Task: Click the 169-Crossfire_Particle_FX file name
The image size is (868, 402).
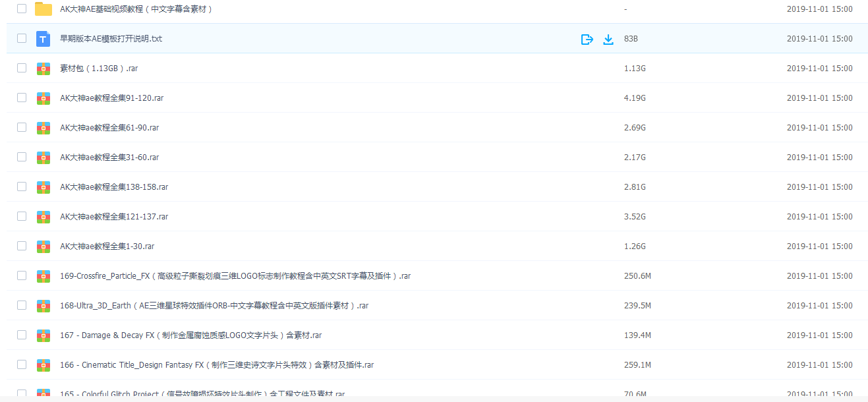Action: (x=235, y=276)
